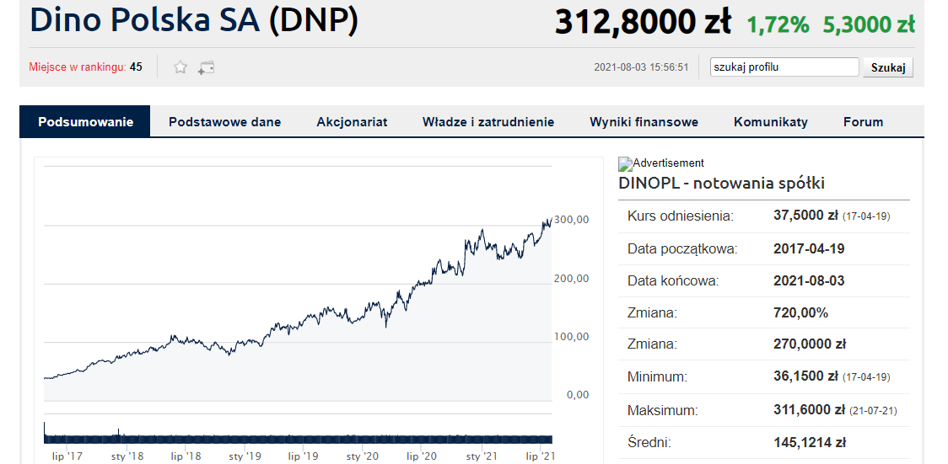Click the 'lip '18' time axis label
This screenshot has width=948, height=464.
[186, 456]
